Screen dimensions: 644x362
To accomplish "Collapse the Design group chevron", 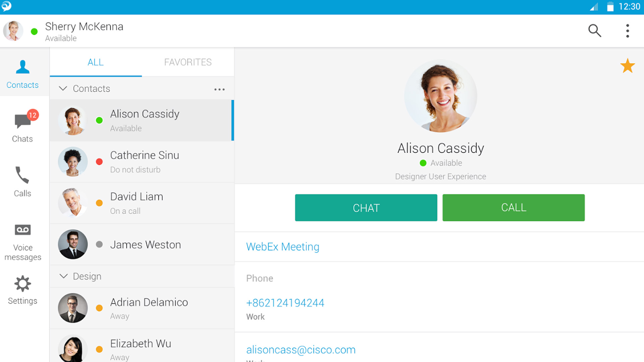I will coord(63,276).
